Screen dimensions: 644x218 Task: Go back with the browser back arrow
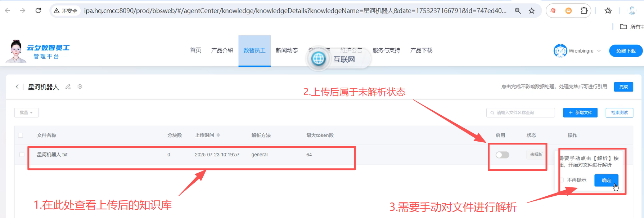click(x=8, y=11)
